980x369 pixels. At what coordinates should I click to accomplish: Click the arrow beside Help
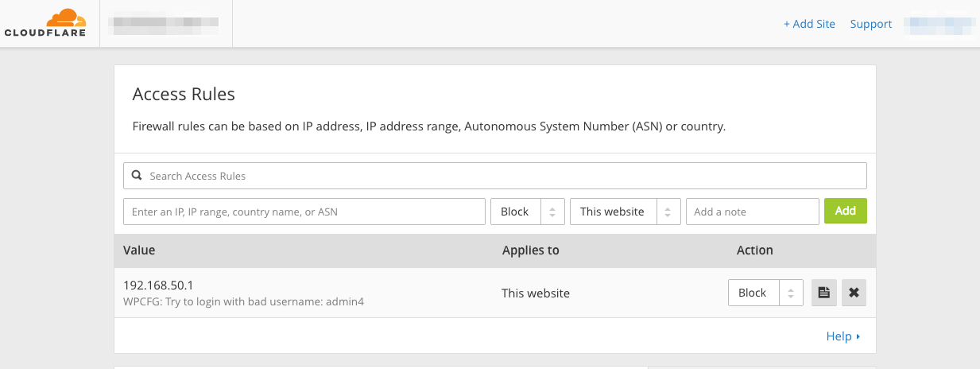click(x=858, y=337)
